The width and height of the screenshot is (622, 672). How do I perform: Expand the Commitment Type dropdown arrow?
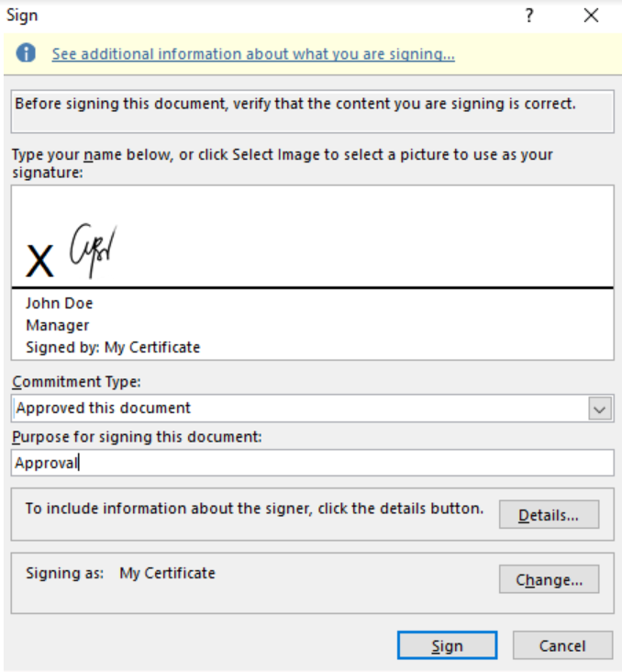coord(600,409)
